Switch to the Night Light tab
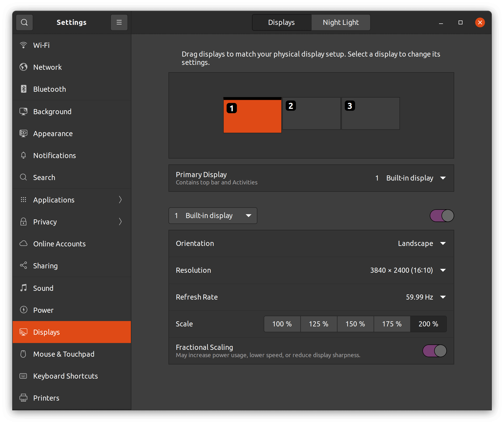 [341, 22]
